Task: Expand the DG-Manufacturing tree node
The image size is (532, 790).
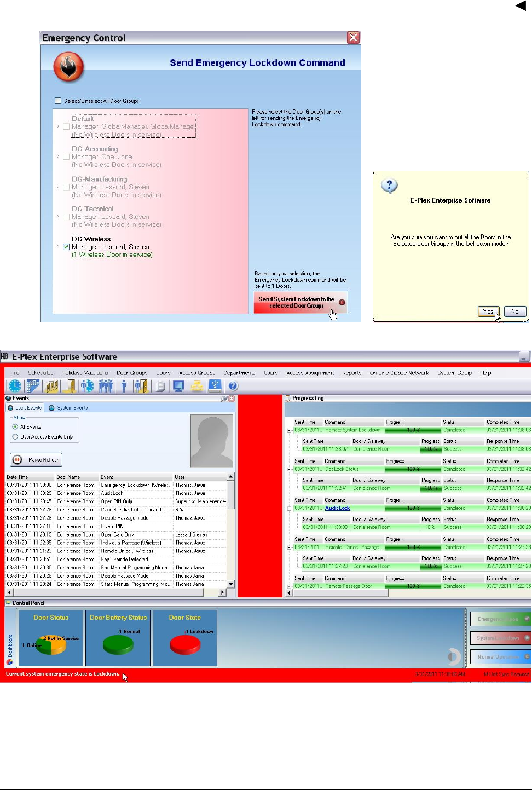Action: pyautogui.click(x=58, y=187)
